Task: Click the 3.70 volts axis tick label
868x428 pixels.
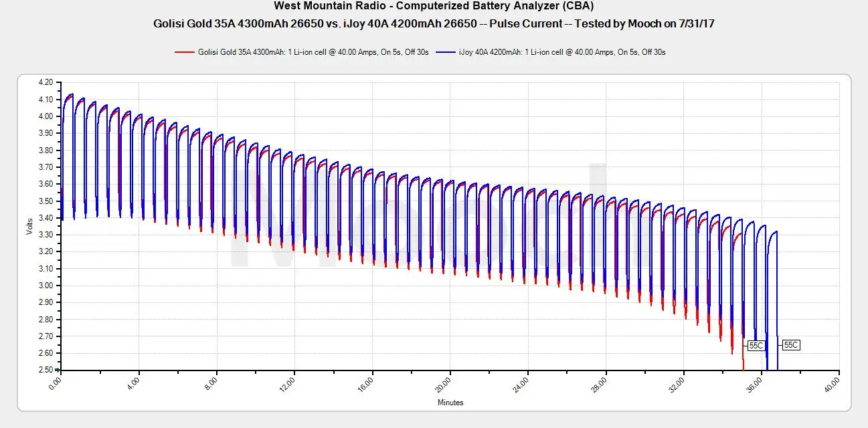Action: pyautogui.click(x=46, y=167)
